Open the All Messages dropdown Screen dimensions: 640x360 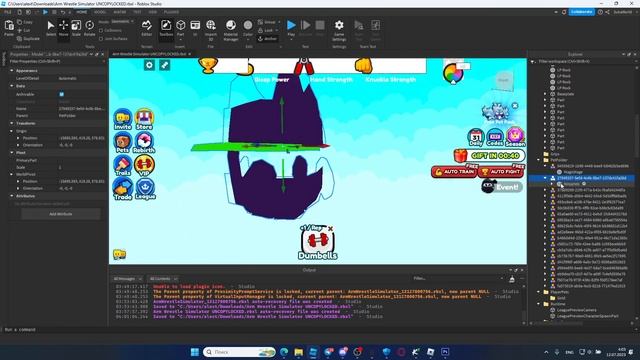tap(127, 279)
